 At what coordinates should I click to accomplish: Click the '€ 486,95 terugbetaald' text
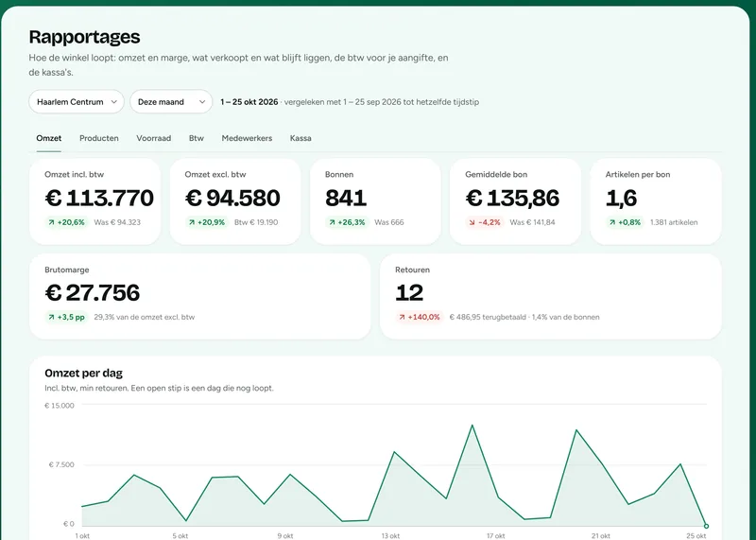pyautogui.click(x=488, y=317)
